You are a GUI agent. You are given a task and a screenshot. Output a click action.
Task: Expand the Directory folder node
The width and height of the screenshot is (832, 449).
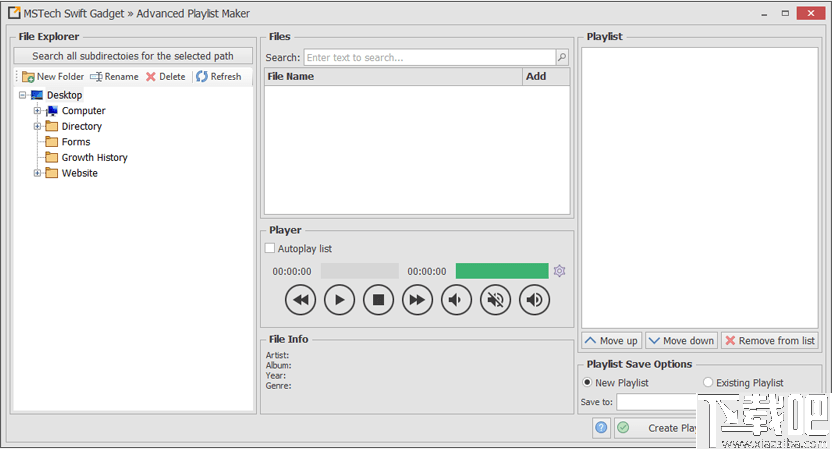point(37,126)
